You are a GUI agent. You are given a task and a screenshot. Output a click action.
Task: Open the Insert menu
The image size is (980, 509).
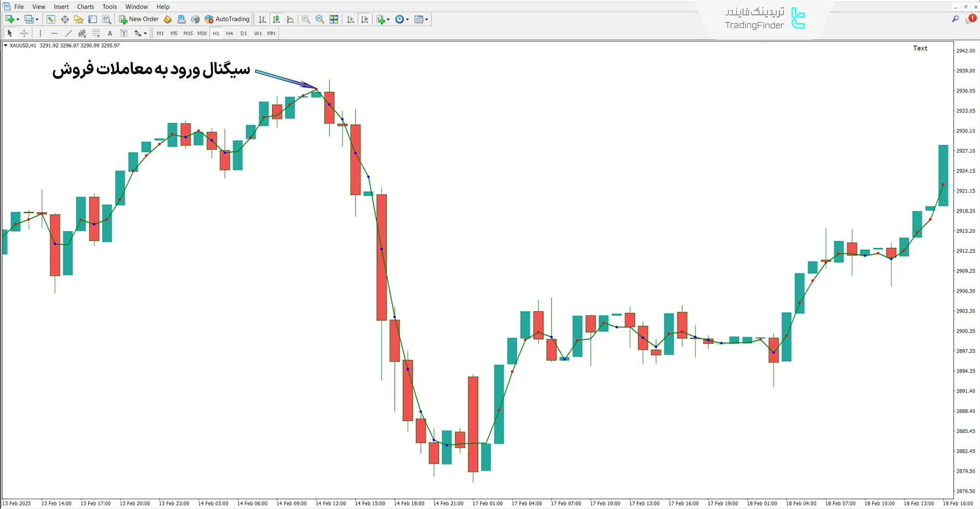point(61,7)
